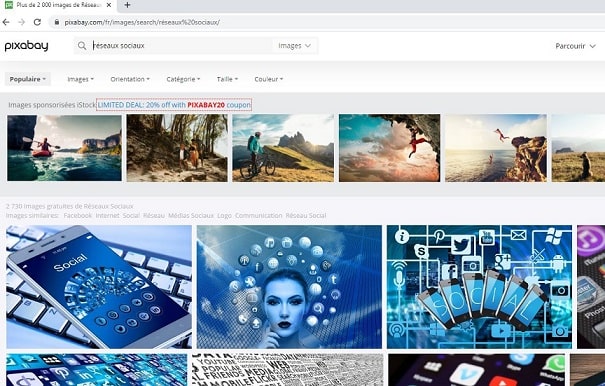Image resolution: width=605 pixels, height=386 pixels.
Task: Open the smartphone on keyboard Social image
Action: coord(99,287)
